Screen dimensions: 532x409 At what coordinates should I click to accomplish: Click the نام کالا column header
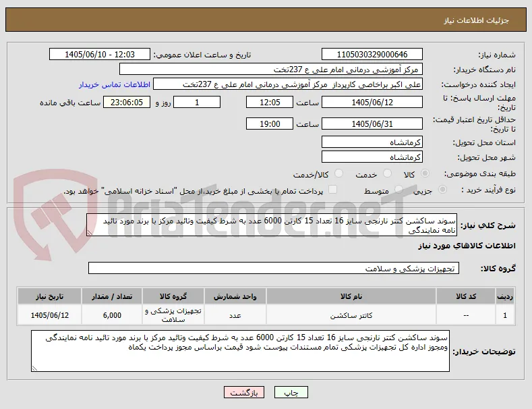click(x=351, y=296)
